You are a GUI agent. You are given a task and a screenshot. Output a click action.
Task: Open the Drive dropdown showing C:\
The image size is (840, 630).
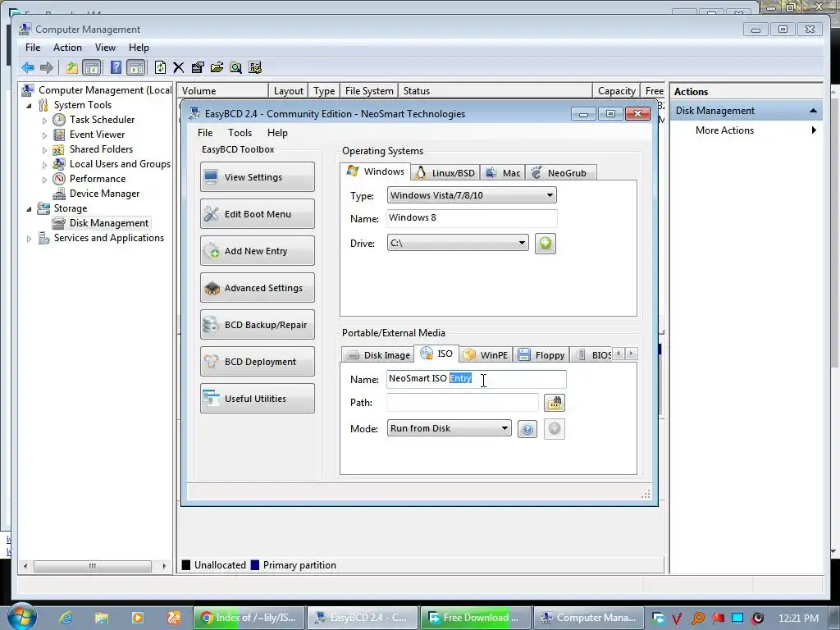(x=458, y=243)
